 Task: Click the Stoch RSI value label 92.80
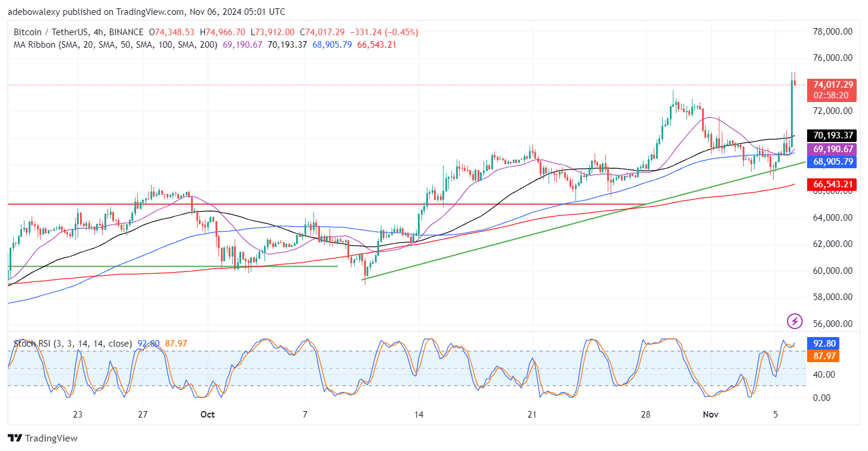point(823,344)
